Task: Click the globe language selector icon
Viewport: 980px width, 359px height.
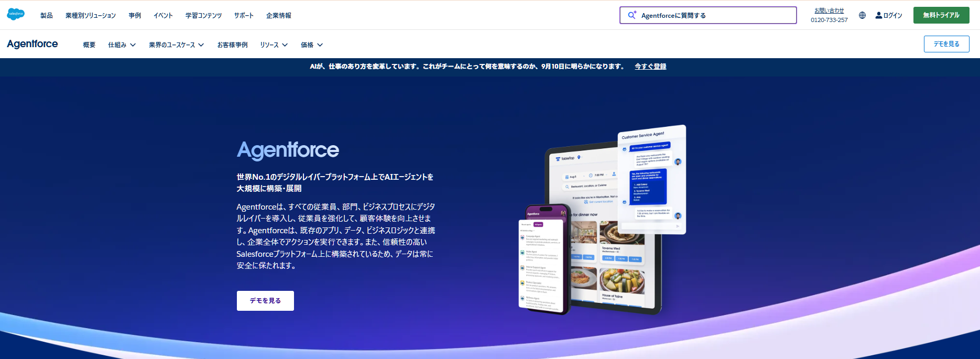Action: point(862,15)
